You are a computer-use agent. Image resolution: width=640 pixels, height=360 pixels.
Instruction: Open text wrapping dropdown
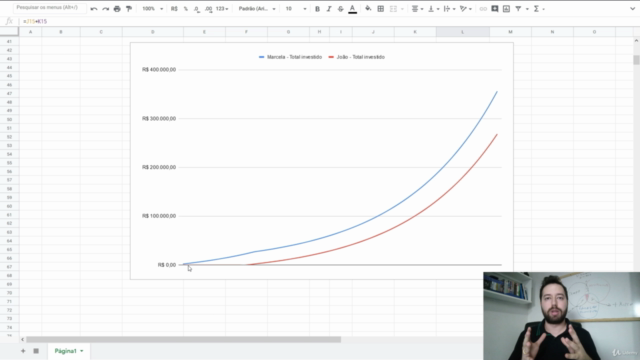(449, 9)
